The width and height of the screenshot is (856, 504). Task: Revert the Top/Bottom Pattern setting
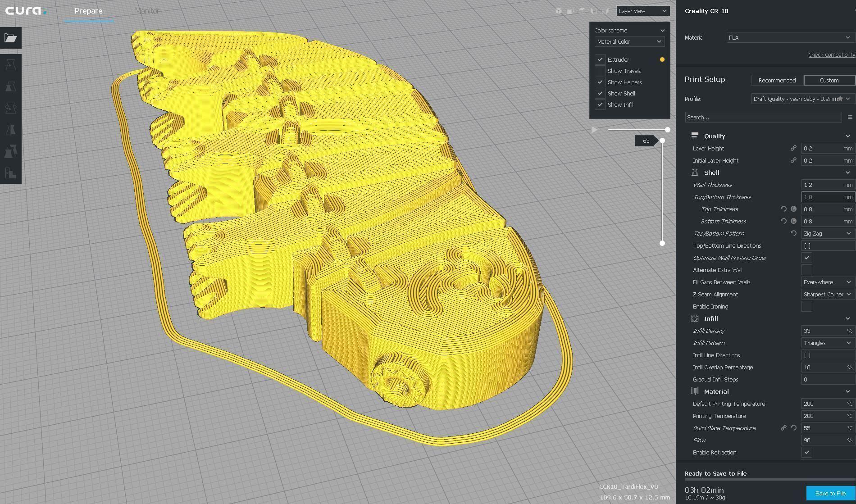pyautogui.click(x=793, y=233)
